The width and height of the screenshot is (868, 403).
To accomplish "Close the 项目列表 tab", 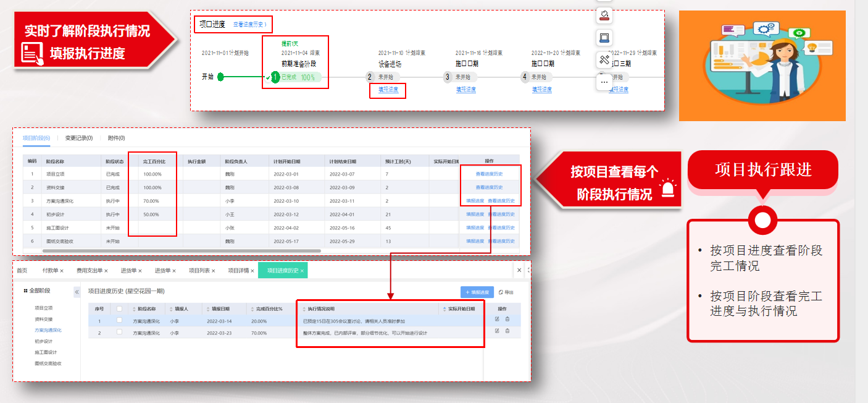I will pos(212,271).
